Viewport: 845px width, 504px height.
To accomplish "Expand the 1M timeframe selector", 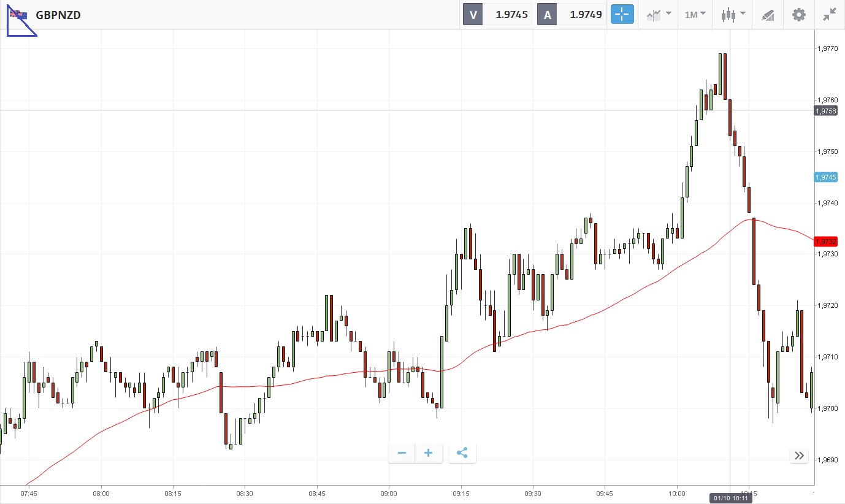I will [695, 15].
